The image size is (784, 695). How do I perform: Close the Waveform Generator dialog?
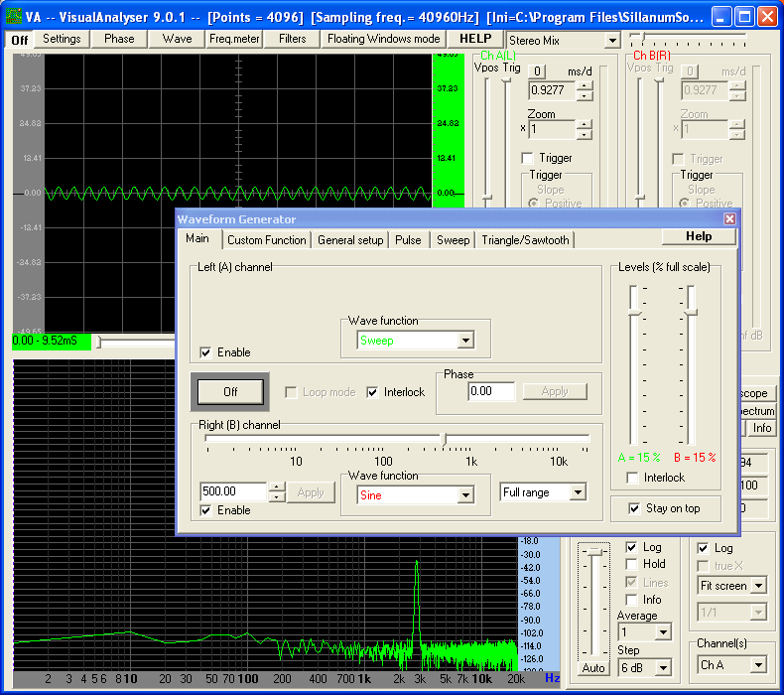coord(729,218)
